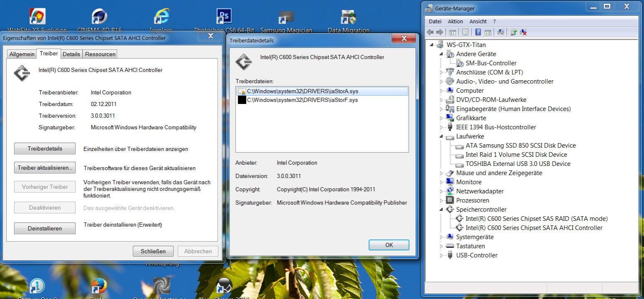The image size is (644, 299).
Task: Click the Treiberdetails button
Action: click(45, 149)
